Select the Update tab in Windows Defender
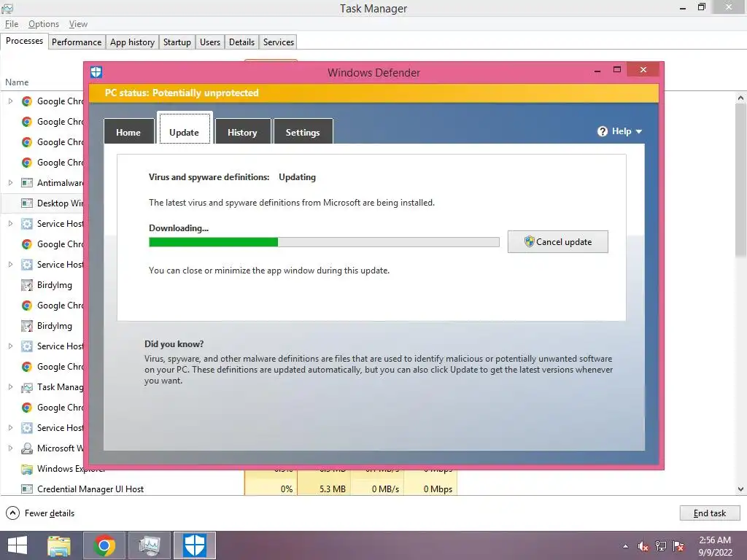Screen dimensions: 747x560 (185, 128)
